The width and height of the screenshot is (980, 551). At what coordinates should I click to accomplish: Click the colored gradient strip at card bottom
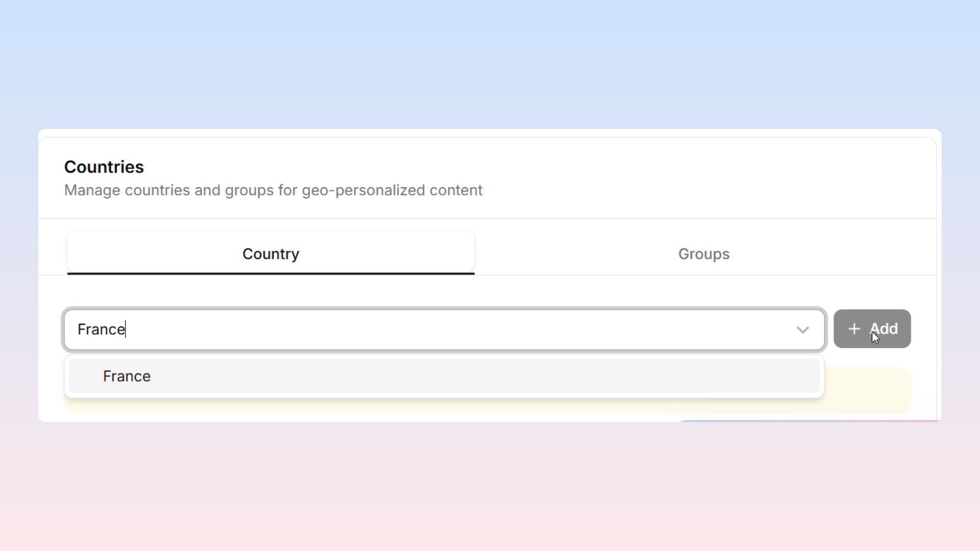tap(809, 421)
